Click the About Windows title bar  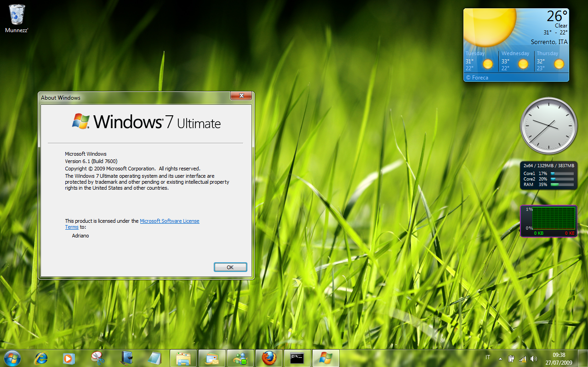point(134,97)
